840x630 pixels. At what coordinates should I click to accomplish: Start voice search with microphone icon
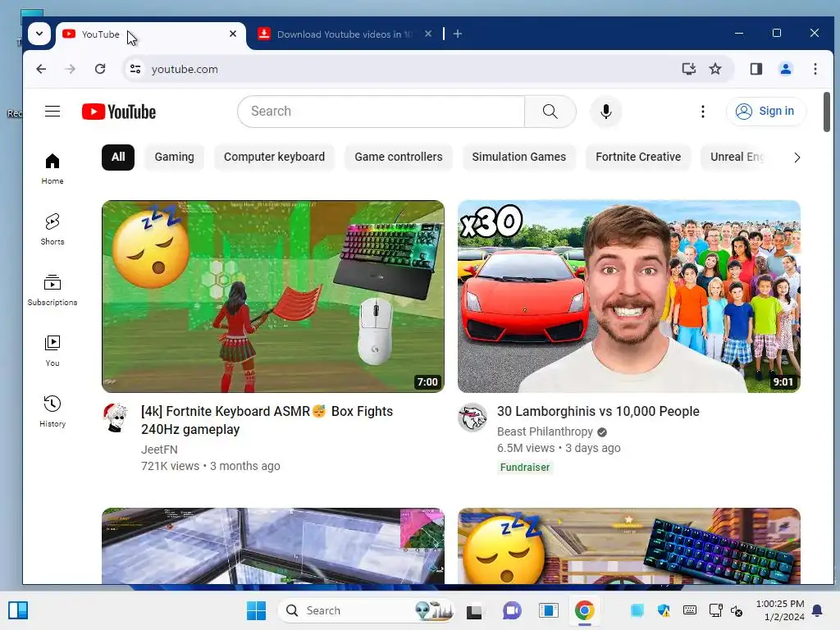[606, 112]
